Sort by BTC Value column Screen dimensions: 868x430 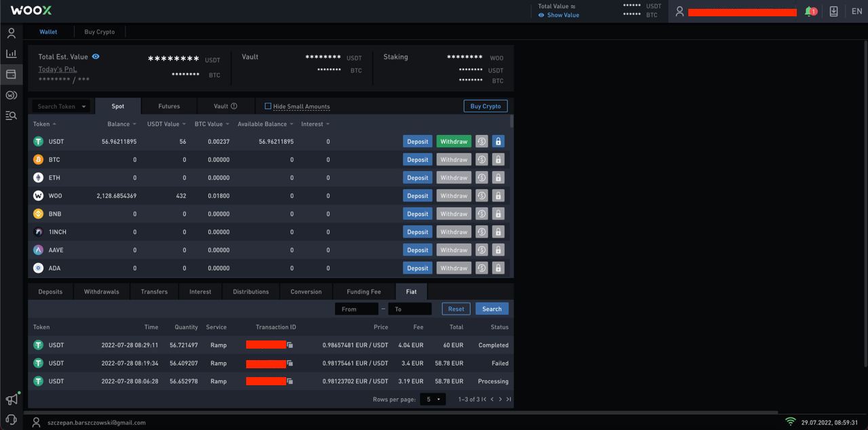212,124
